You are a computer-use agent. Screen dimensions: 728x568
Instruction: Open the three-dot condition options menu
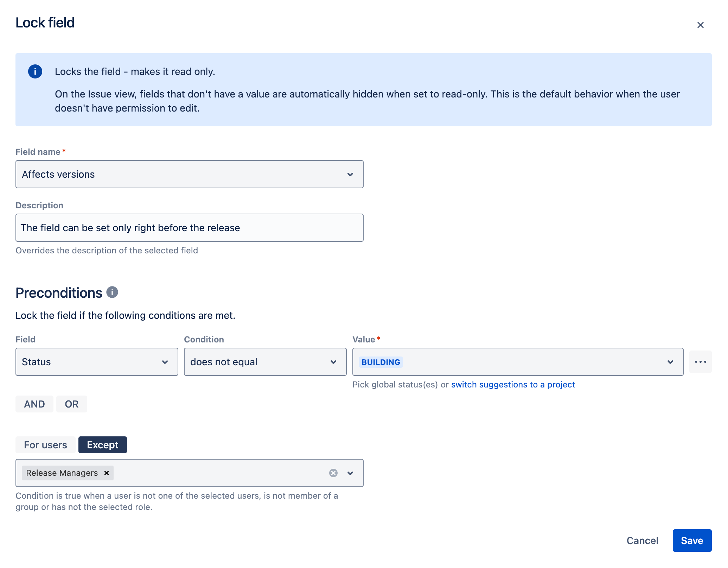click(x=700, y=362)
